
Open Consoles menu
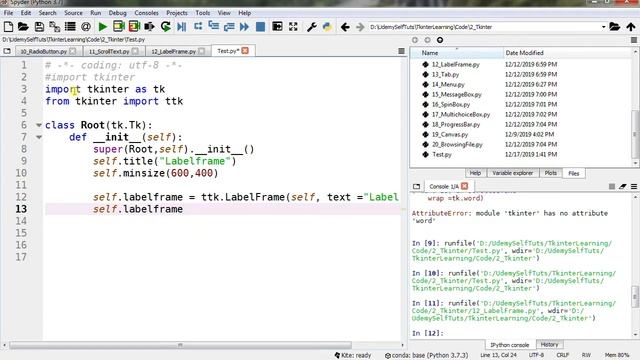(146, 13)
